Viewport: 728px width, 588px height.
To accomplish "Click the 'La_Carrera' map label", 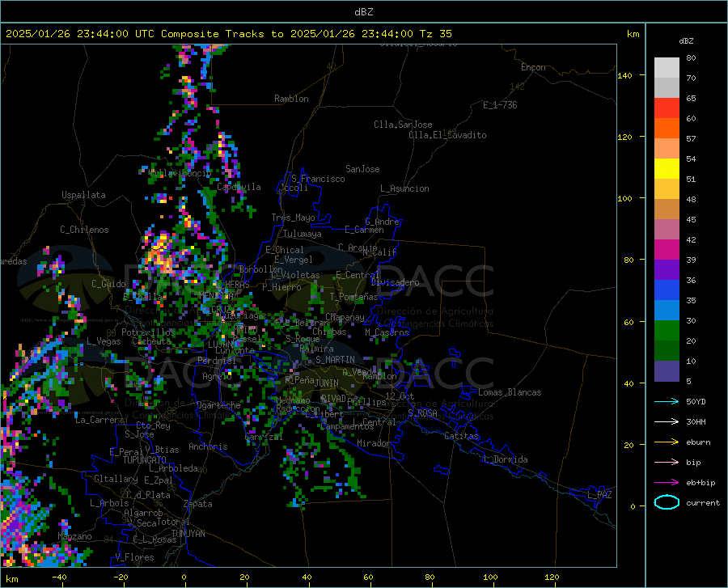I will click(99, 420).
